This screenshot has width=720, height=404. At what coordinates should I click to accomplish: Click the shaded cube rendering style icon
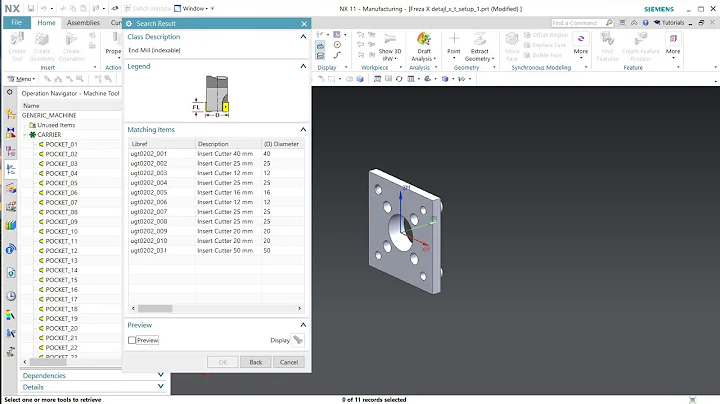tap(444, 79)
